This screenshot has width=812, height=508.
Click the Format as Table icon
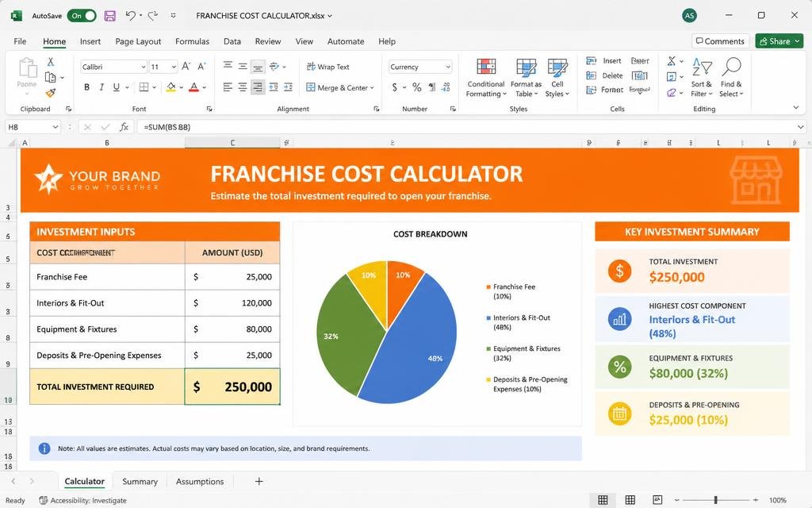527,67
